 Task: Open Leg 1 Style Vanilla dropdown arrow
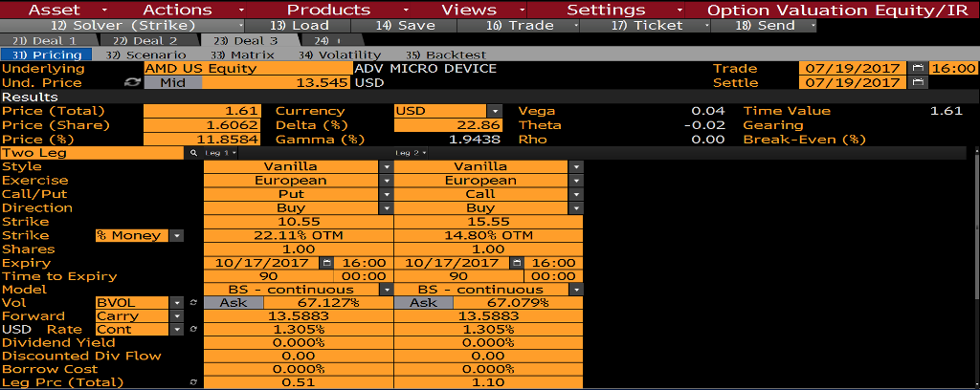[387, 166]
